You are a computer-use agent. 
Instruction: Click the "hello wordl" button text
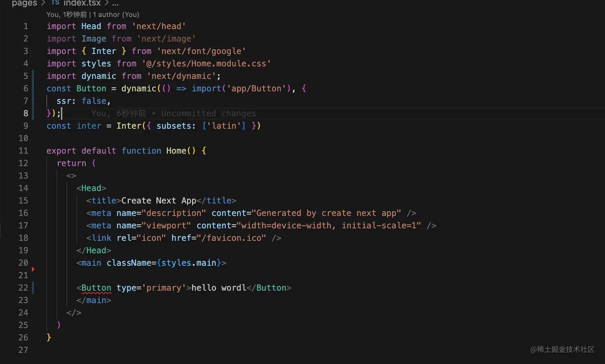(219, 288)
